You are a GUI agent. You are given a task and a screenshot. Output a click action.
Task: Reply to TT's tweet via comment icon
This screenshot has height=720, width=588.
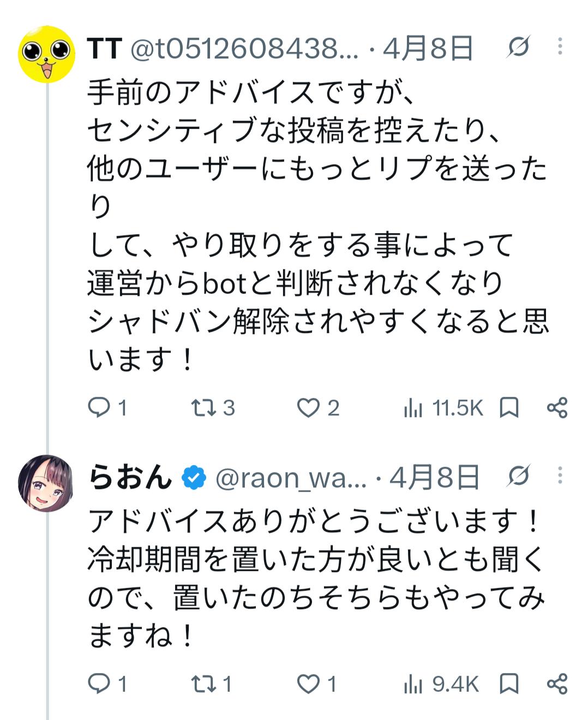(x=99, y=407)
